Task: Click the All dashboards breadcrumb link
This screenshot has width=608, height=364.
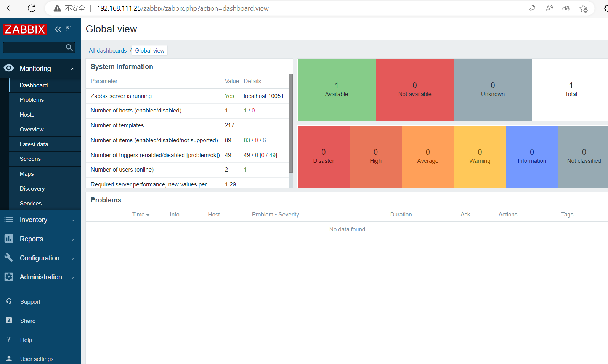Action: pyautogui.click(x=107, y=51)
